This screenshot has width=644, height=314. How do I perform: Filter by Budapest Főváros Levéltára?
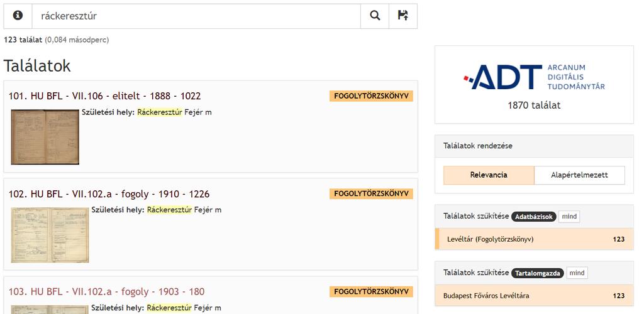point(486,295)
